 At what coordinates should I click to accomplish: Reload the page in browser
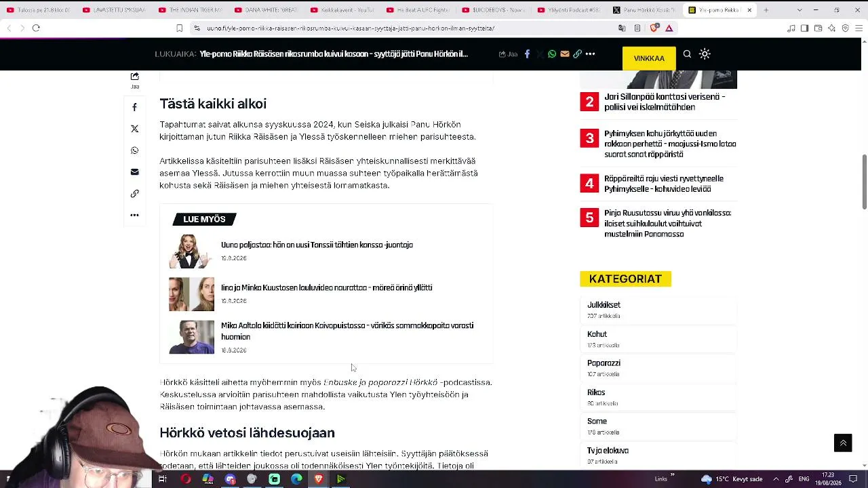[36, 28]
